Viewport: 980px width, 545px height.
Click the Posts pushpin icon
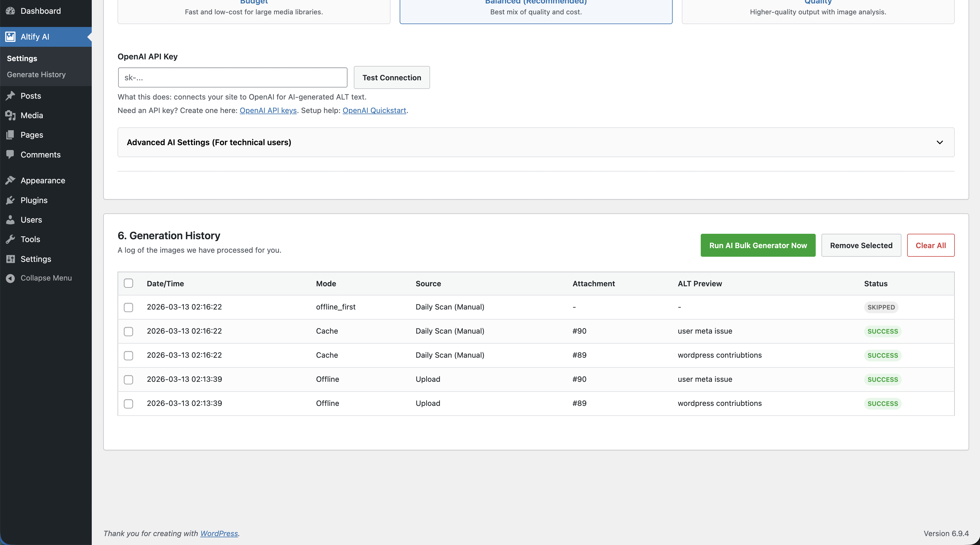[10, 96]
